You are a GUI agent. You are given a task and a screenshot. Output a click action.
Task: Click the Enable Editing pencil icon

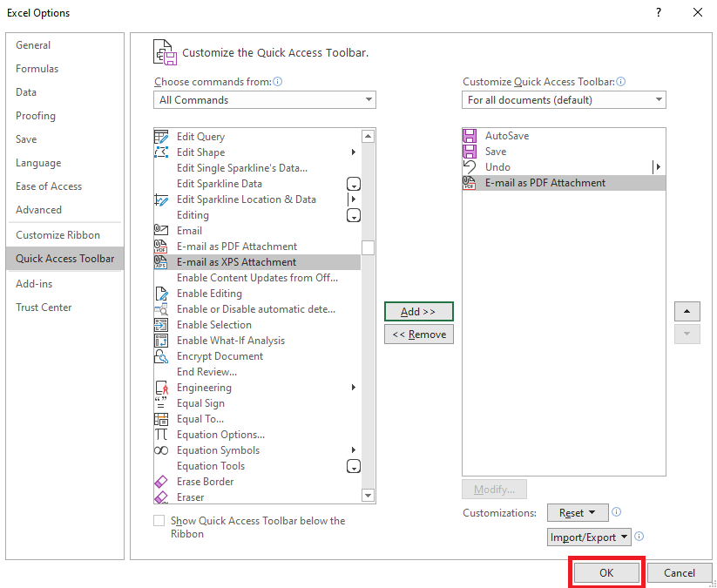tap(161, 294)
